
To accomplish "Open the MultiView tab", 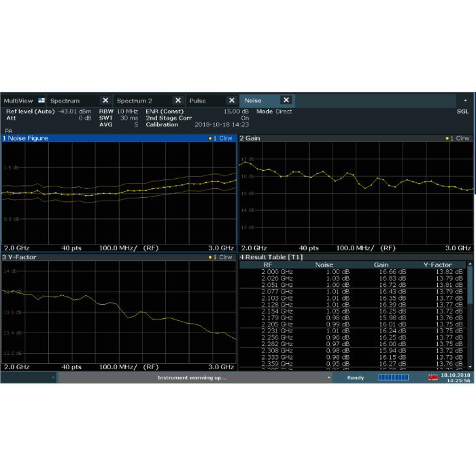I will tap(18, 101).
